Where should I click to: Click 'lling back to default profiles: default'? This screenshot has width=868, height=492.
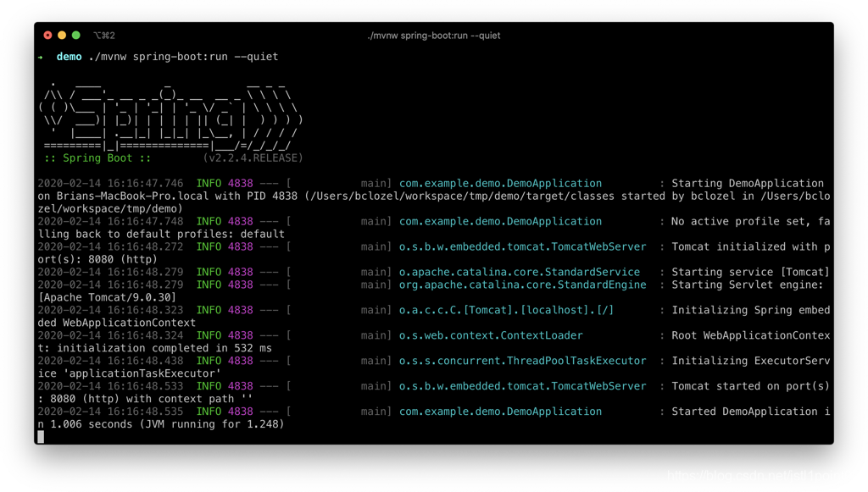pos(161,235)
